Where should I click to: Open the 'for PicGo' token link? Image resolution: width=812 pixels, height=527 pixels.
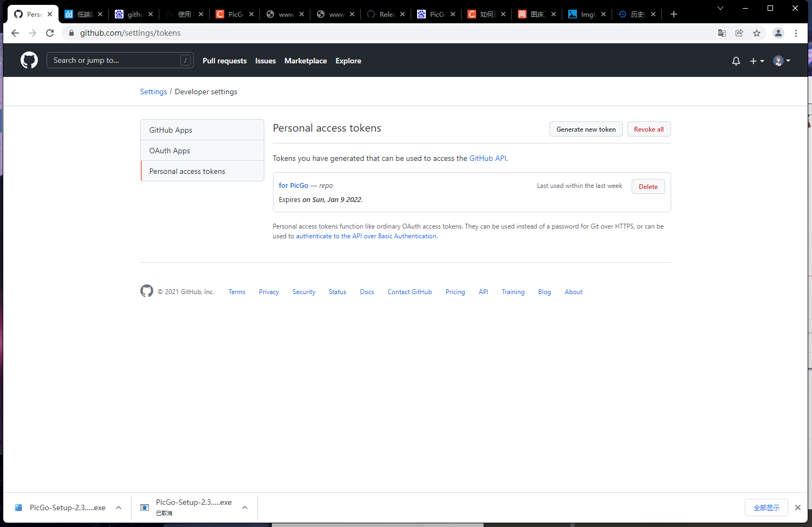tap(293, 185)
